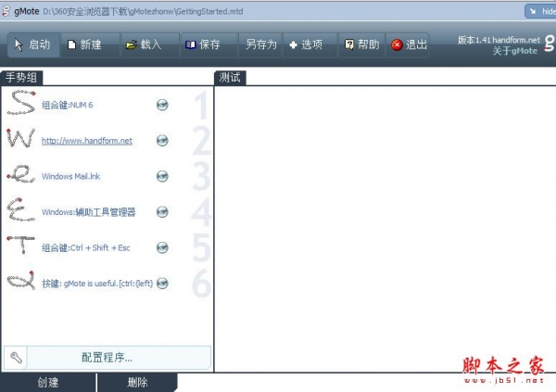This screenshot has width=556, height=392.
Task: Click the 启动 (Start) toolbar button
Action: coord(33,44)
